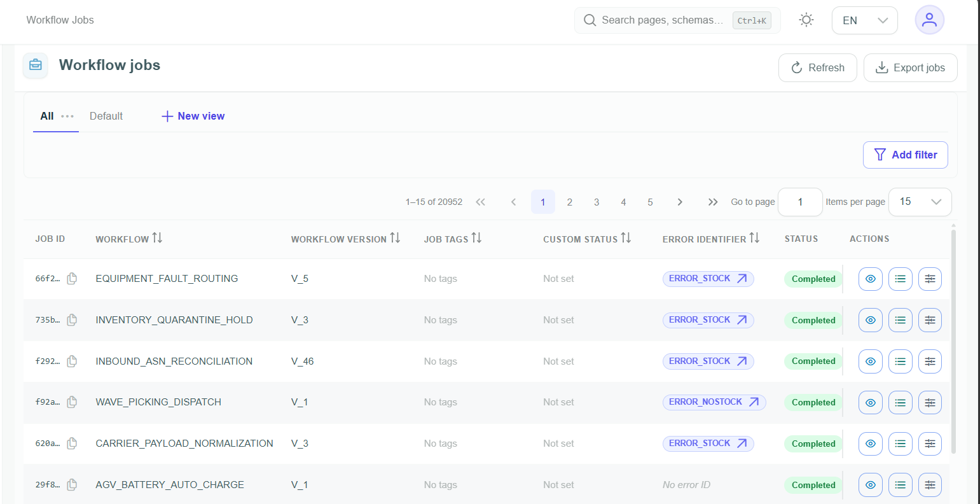
Task: Click the Export jobs button
Action: click(911, 68)
